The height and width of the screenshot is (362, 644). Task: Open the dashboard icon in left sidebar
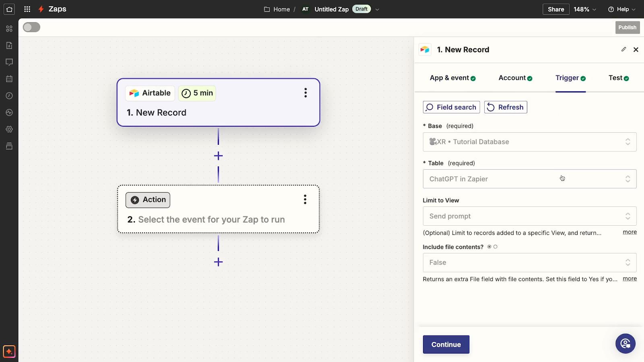9,29
